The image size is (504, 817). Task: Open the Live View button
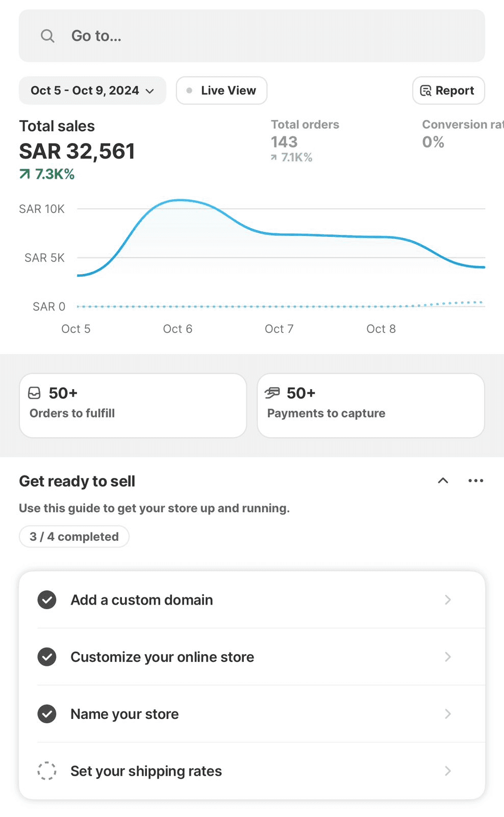[221, 90]
